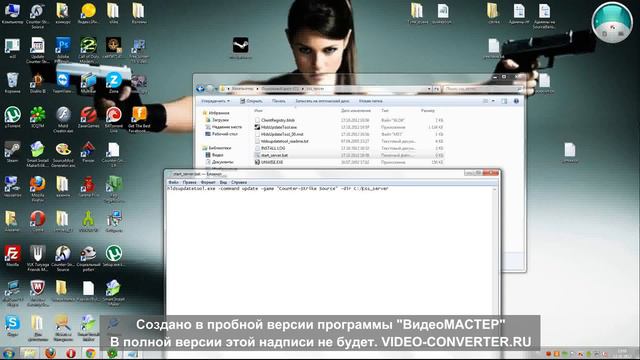
Task: Click in the Notepad text area
Action: 330,253
